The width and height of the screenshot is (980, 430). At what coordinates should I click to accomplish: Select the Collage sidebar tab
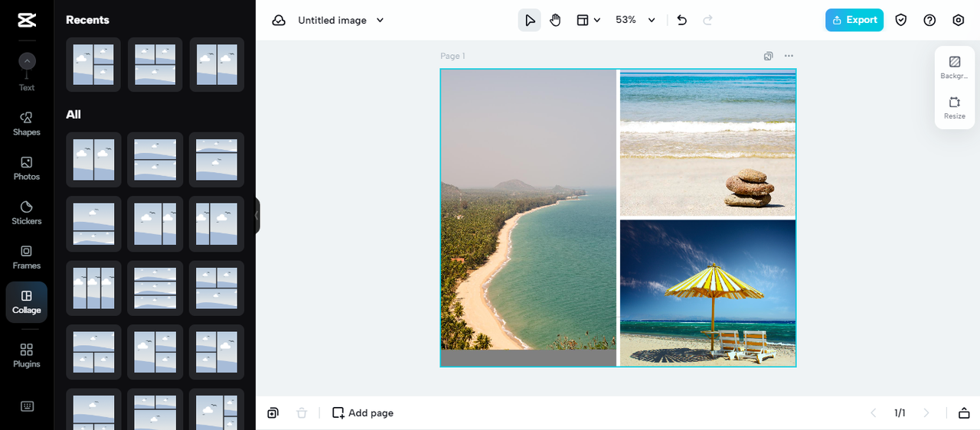point(27,302)
